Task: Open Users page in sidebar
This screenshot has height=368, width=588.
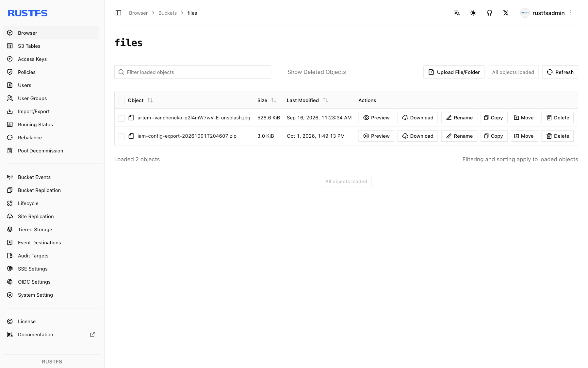Action: coord(51,85)
